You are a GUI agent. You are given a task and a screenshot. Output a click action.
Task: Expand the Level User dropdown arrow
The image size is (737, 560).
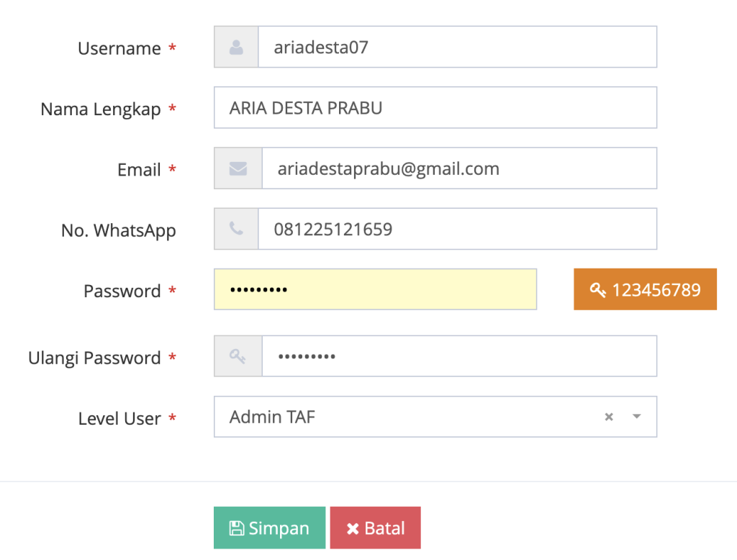[636, 417]
